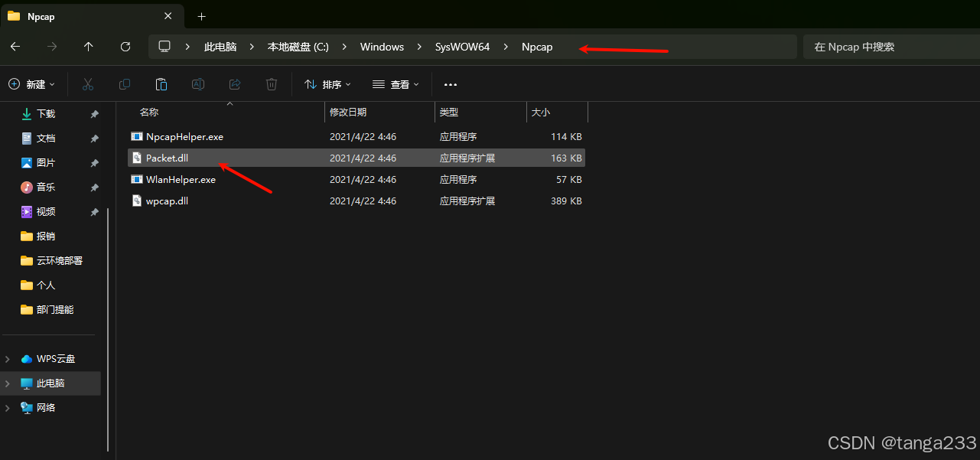Screen dimensions: 980x460
Task: Open a new Explorer tab
Action: pos(201,16)
